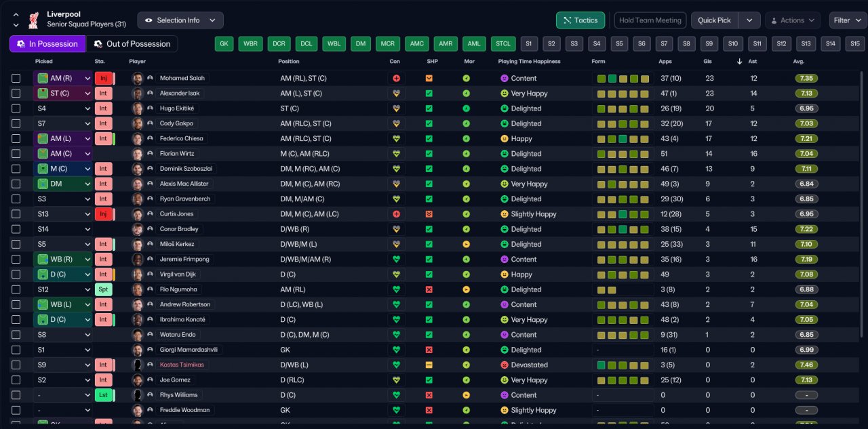Open the Selection Info dropdown

coord(180,20)
